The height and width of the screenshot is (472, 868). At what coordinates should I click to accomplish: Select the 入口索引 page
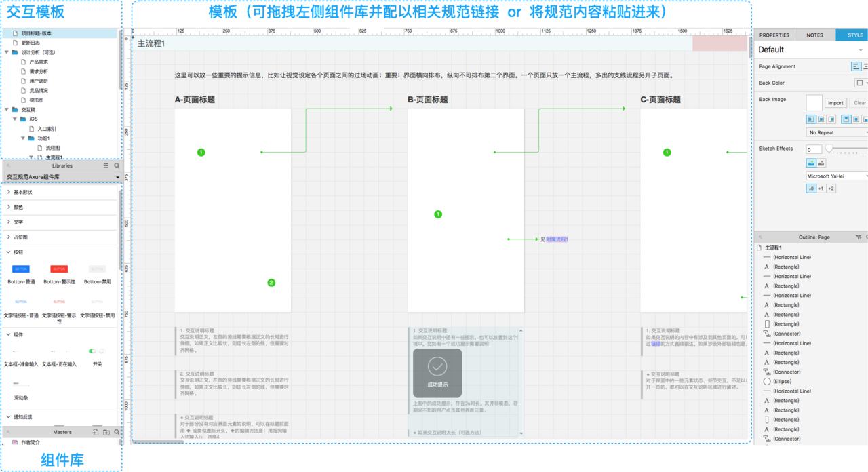click(47, 128)
